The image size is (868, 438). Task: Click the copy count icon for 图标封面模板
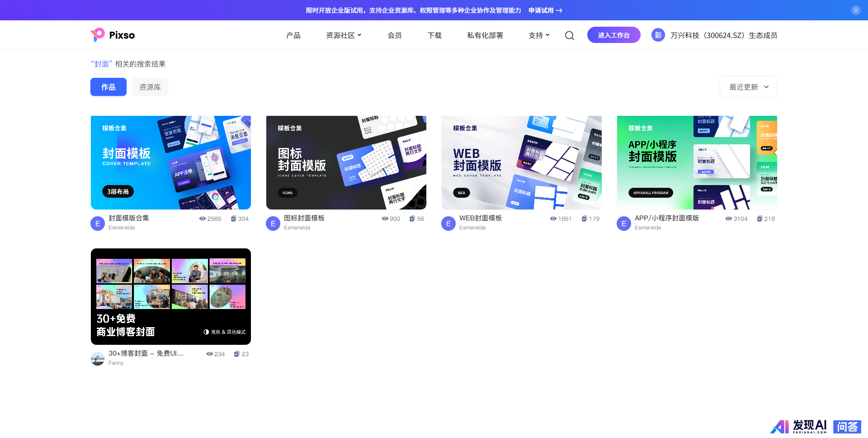click(x=412, y=219)
